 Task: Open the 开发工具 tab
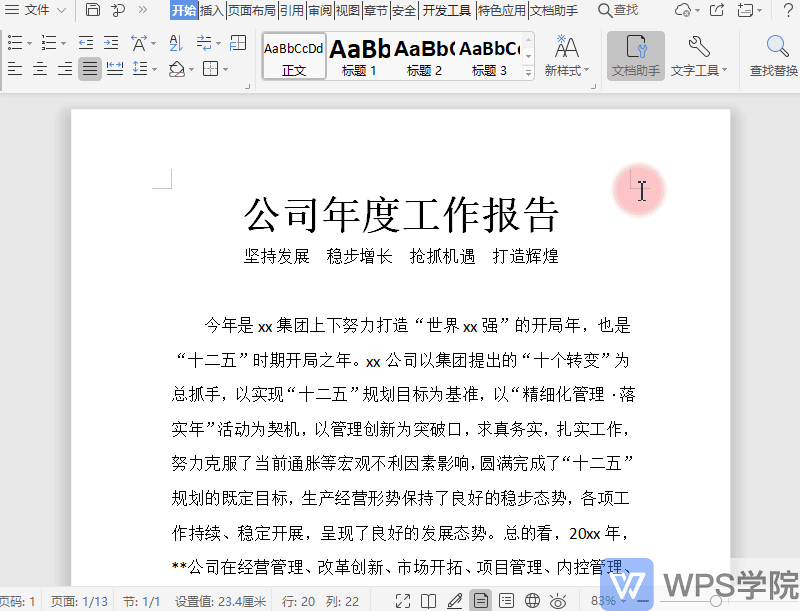[447, 10]
